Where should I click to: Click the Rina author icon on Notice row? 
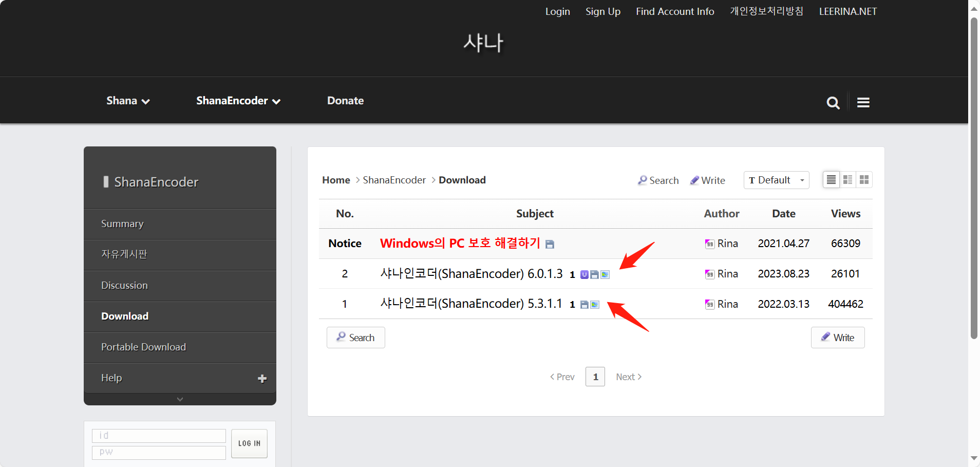[709, 244]
